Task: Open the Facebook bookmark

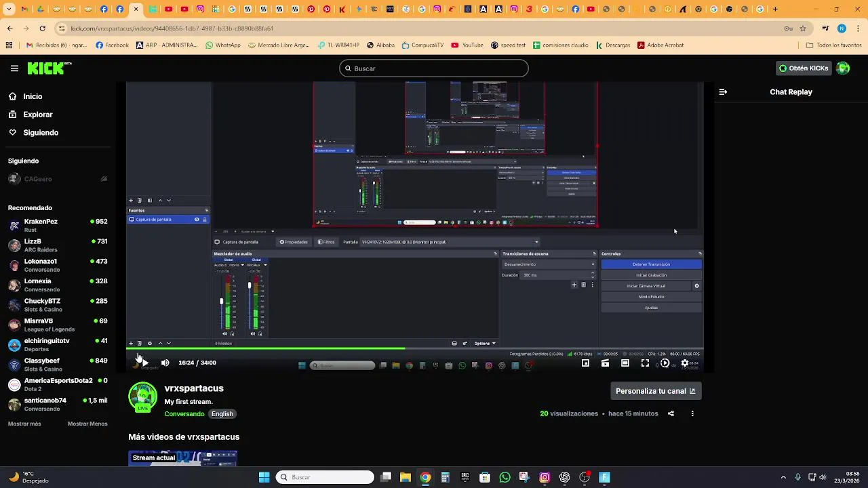Action: click(x=112, y=45)
